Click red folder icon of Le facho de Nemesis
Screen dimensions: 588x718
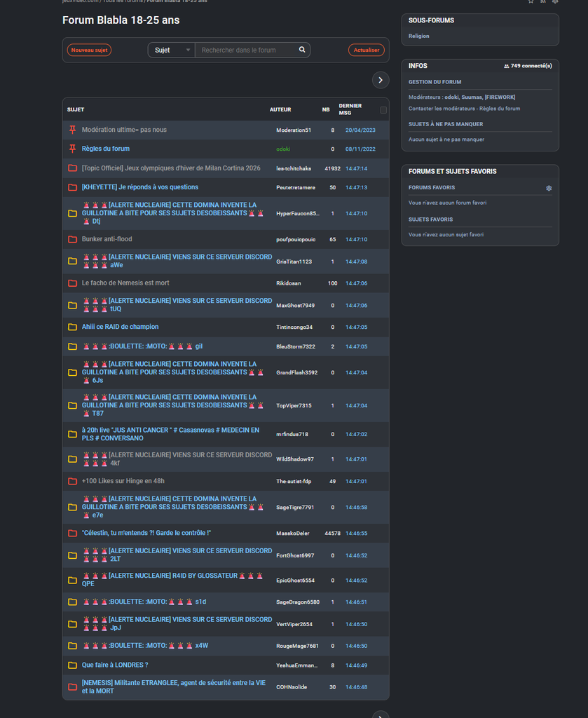(x=72, y=283)
